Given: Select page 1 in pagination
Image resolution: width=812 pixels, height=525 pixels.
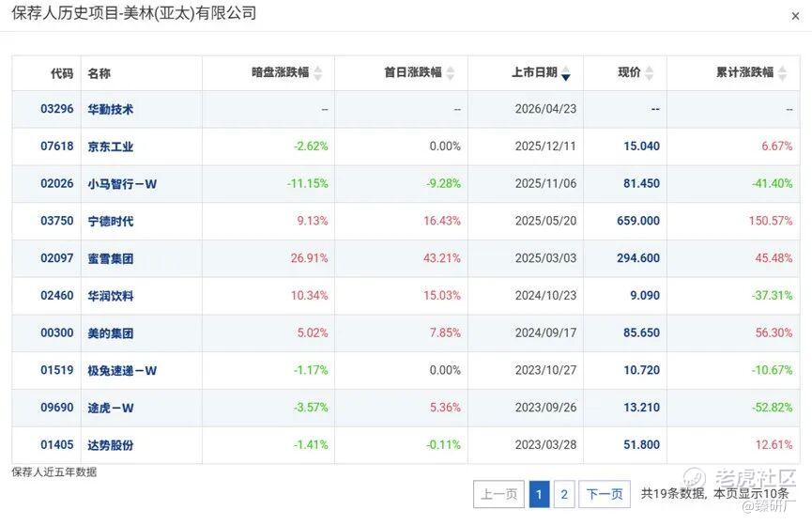Looking at the screenshot, I should point(539,494).
